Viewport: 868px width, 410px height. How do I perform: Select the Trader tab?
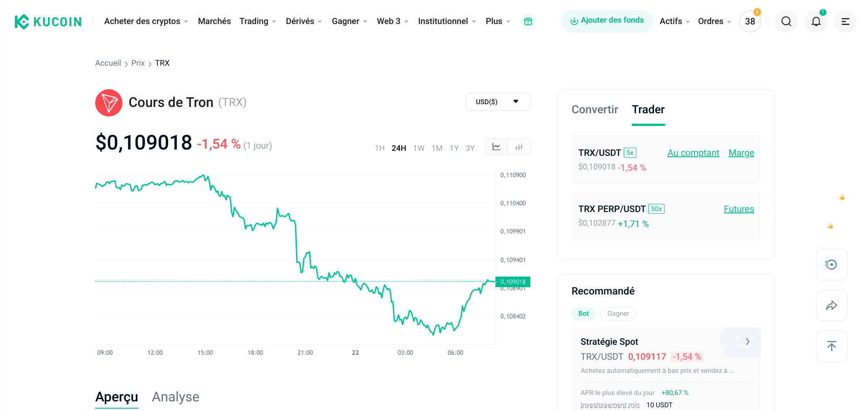pyautogui.click(x=648, y=110)
